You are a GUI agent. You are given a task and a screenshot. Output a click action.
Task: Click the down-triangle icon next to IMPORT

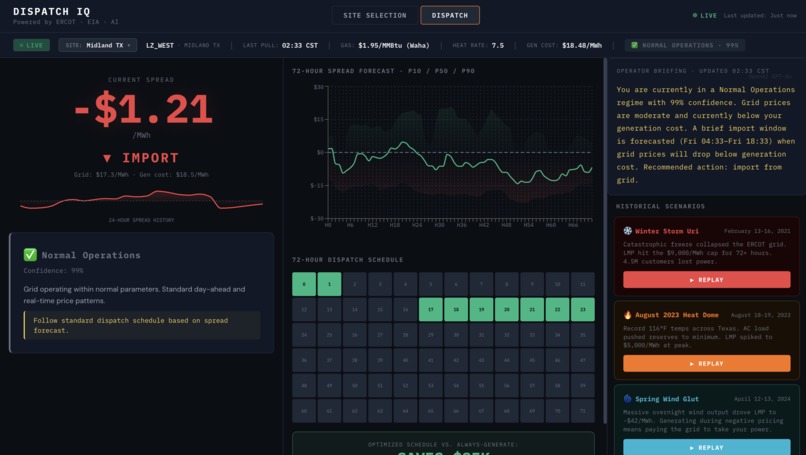click(x=107, y=158)
